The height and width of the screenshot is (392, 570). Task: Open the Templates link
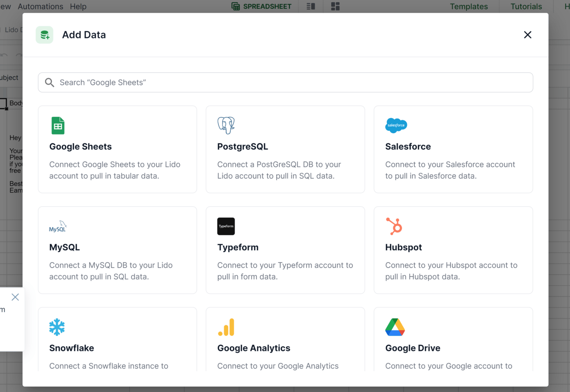coord(469,7)
